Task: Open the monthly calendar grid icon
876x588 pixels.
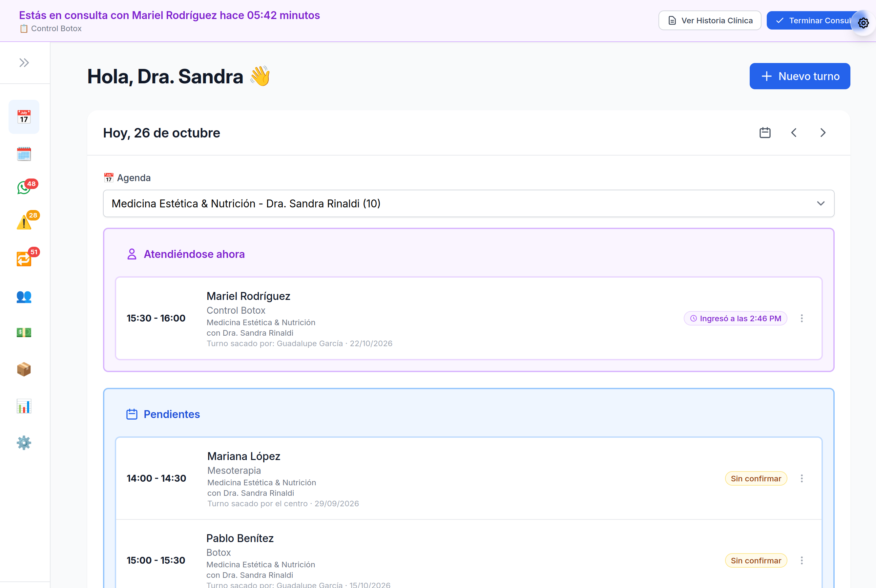Action: 24,154
